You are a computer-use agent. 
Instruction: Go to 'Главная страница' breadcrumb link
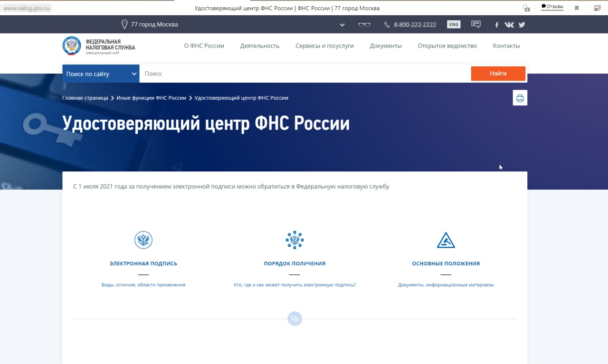pyautogui.click(x=85, y=98)
